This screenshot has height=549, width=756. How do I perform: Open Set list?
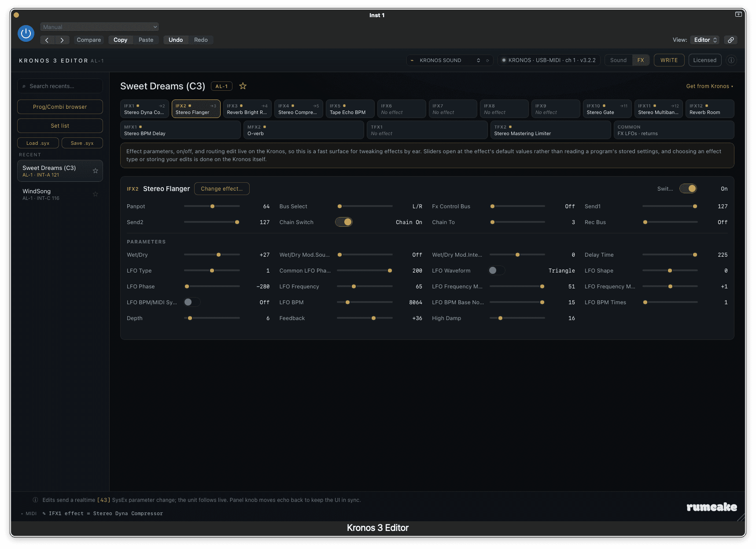(60, 125)
